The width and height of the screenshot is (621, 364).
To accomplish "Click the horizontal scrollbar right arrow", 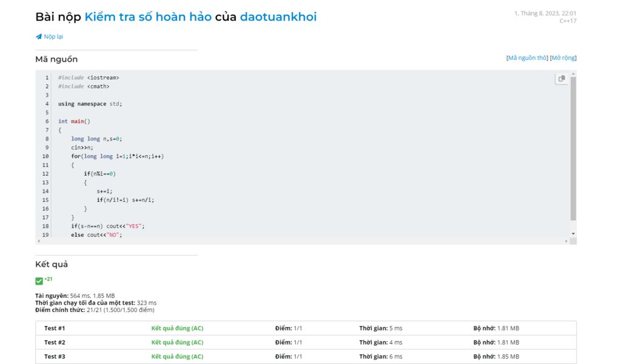I will 566,241.
